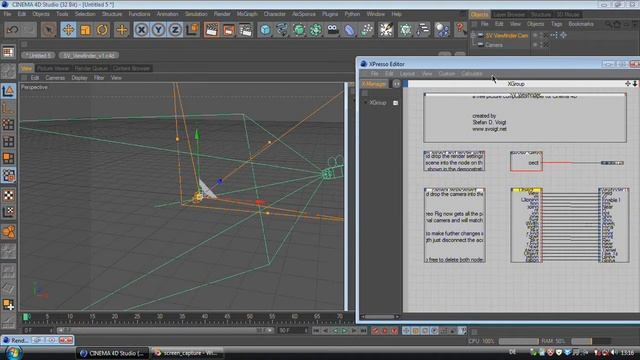Go to start of animation
The height and width of the screenshot is (360, 640).
(316, 331)
